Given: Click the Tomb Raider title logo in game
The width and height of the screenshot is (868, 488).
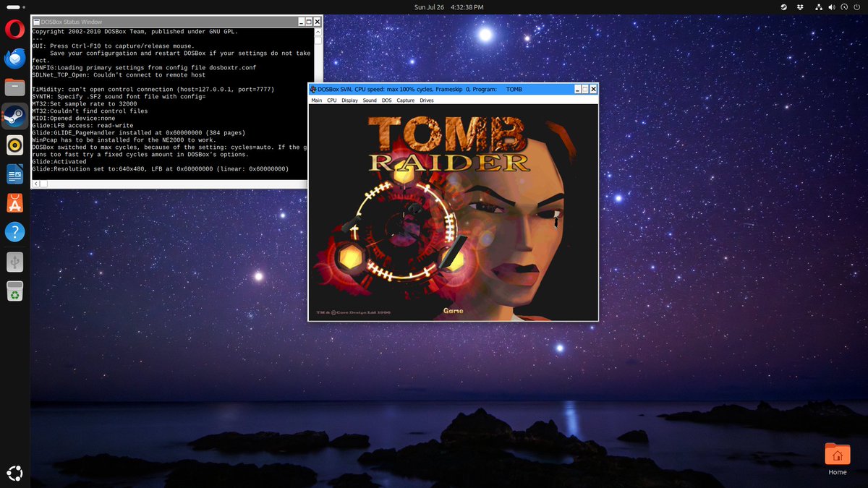Looking at the screenshot, I should (x=450, y=143).
